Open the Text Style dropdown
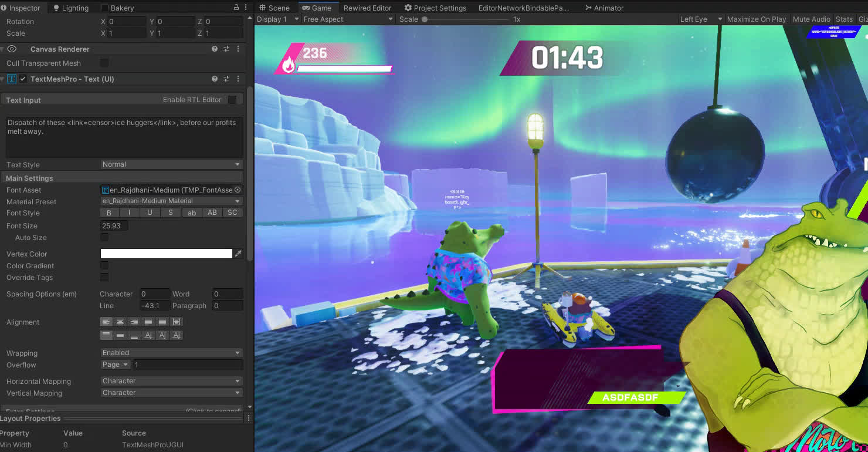 pyautogui.click(x=171, y=164)
